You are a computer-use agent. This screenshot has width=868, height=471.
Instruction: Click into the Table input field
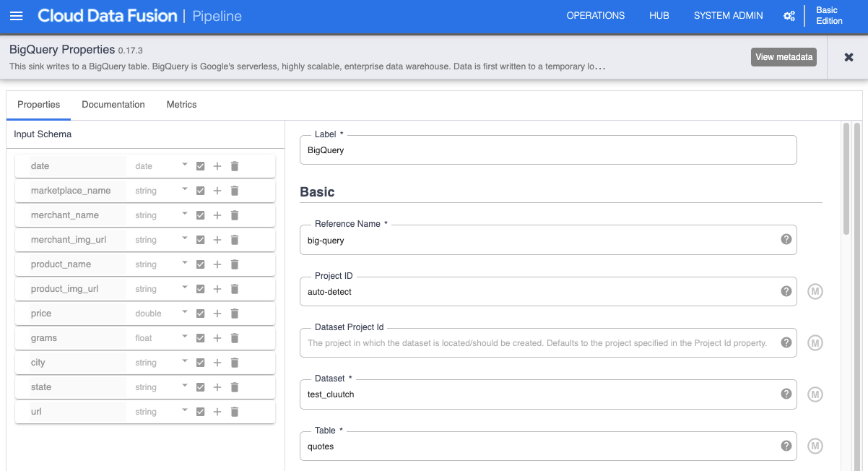548,446
